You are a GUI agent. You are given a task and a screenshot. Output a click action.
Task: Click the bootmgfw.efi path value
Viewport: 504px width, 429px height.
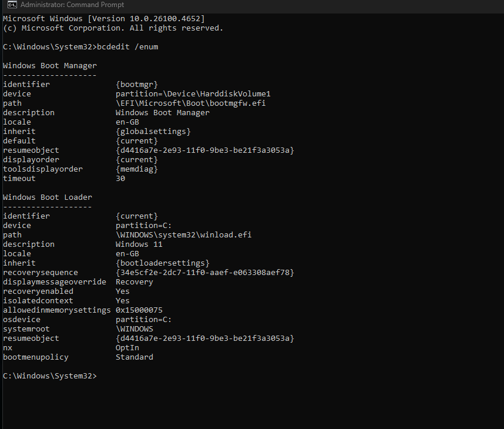[x=183, y=103]
